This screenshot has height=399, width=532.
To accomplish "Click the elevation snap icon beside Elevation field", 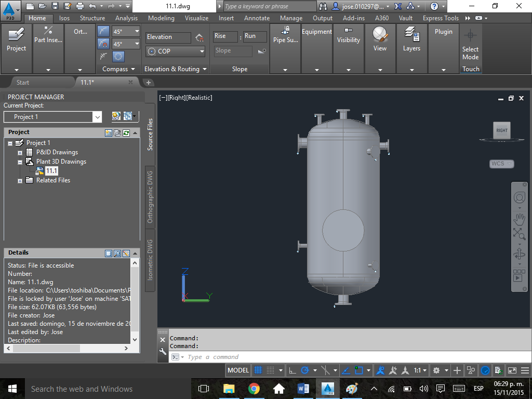I will (200, 37).
